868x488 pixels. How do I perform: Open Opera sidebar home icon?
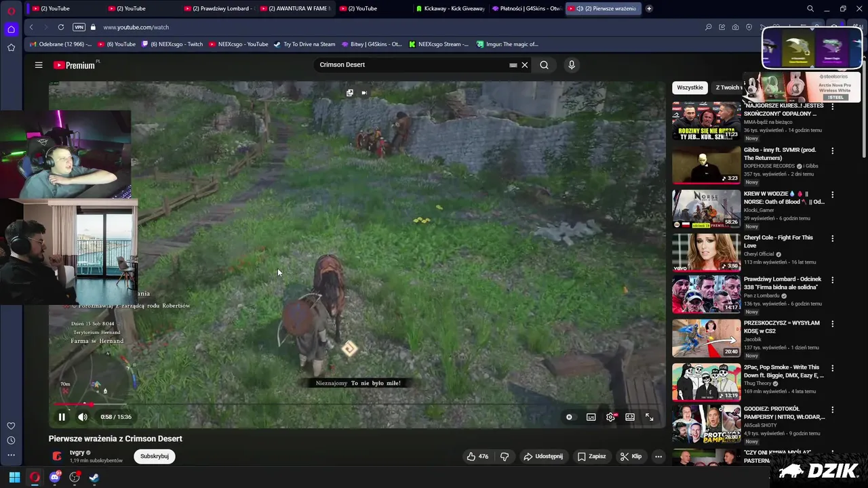point(11,29)
